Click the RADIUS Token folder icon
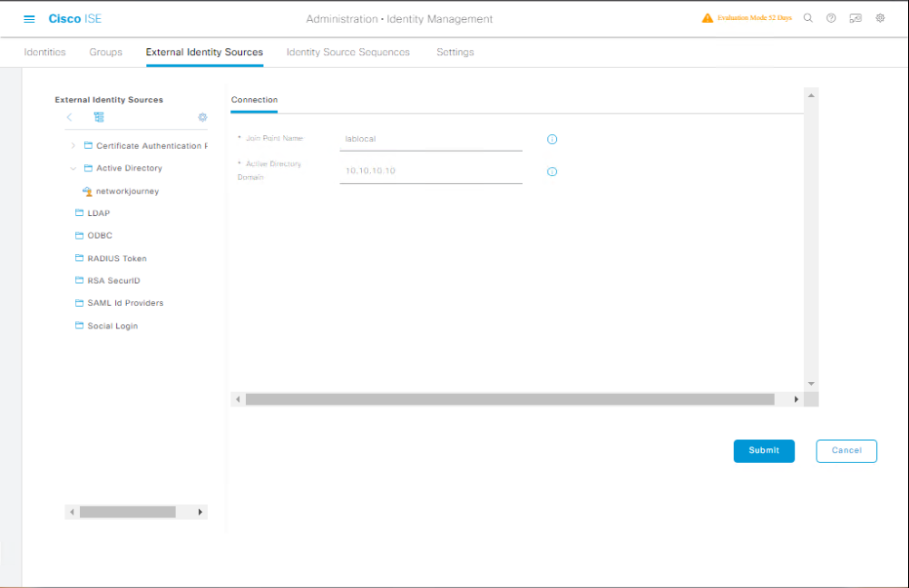 (x=80, y=258)
